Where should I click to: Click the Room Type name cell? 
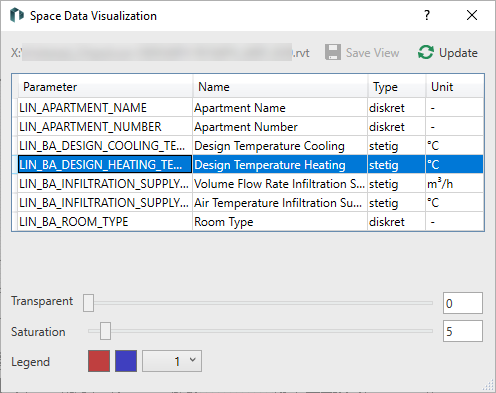(x=280, y=222)
